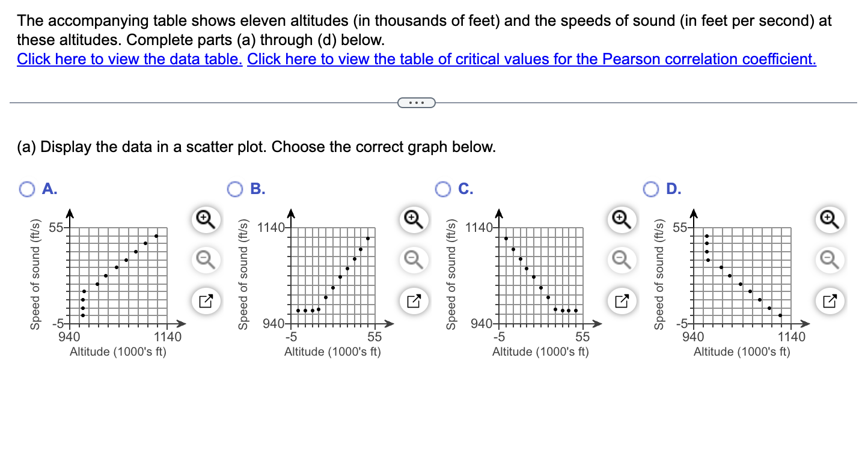The height and width of the screenshot is (459, 868).
Task: Select answer choice D radio button
Action: click(x=651, y=189)
